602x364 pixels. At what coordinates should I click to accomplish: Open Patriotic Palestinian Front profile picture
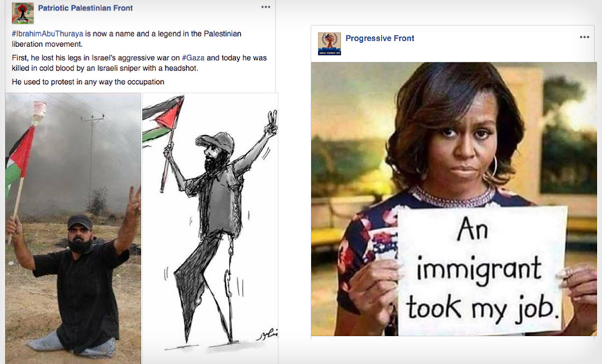click(x=22, y=13)
